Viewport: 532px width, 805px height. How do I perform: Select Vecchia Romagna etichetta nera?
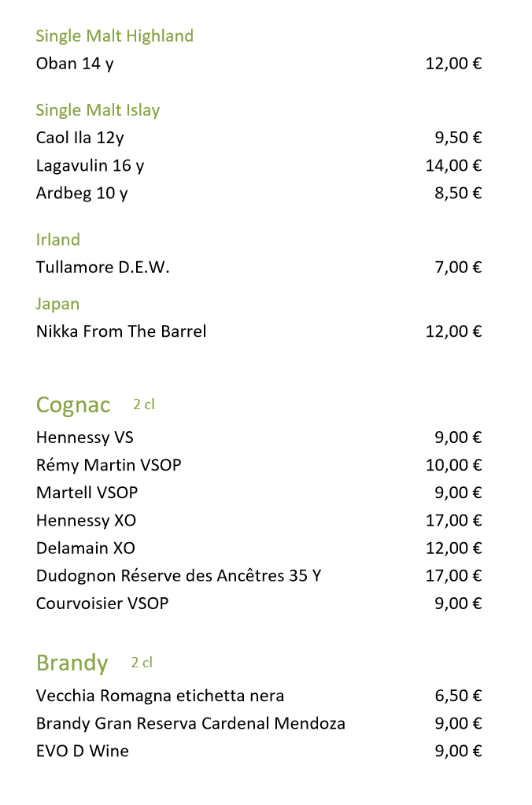coord(160,696)
